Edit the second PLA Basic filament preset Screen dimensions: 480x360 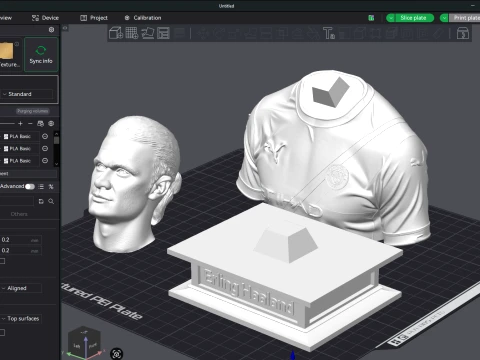pyautogui.click(x=45, y=149)
